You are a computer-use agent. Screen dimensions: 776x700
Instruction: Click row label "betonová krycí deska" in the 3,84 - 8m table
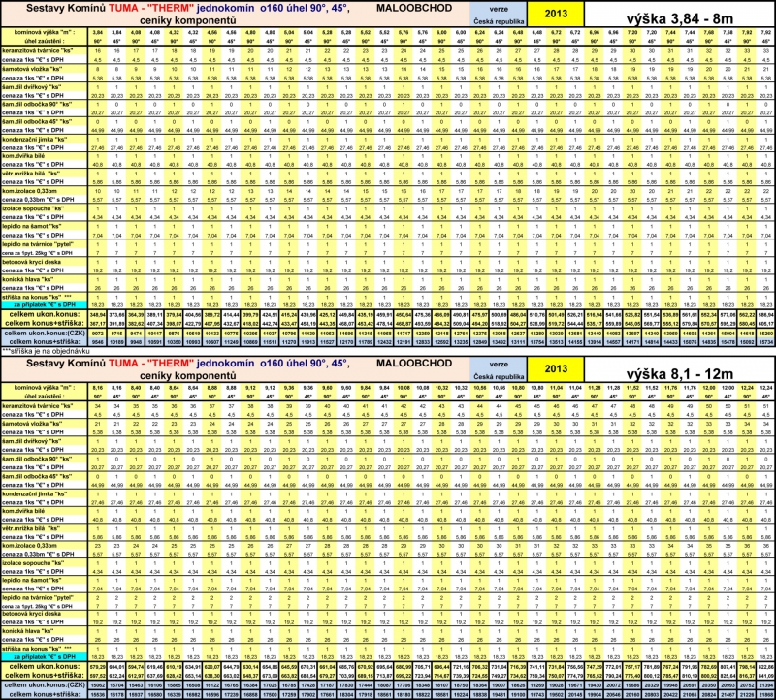pos(32,262)
